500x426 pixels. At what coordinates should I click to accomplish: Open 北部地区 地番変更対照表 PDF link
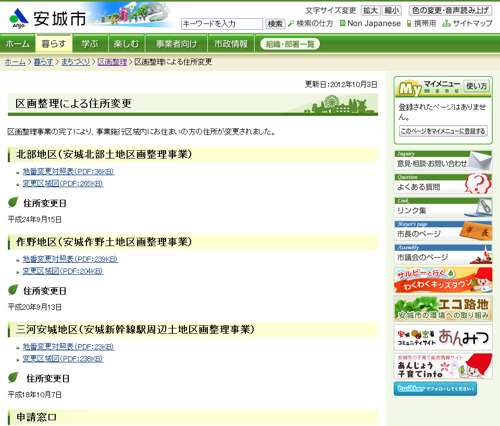pos(68,172)
